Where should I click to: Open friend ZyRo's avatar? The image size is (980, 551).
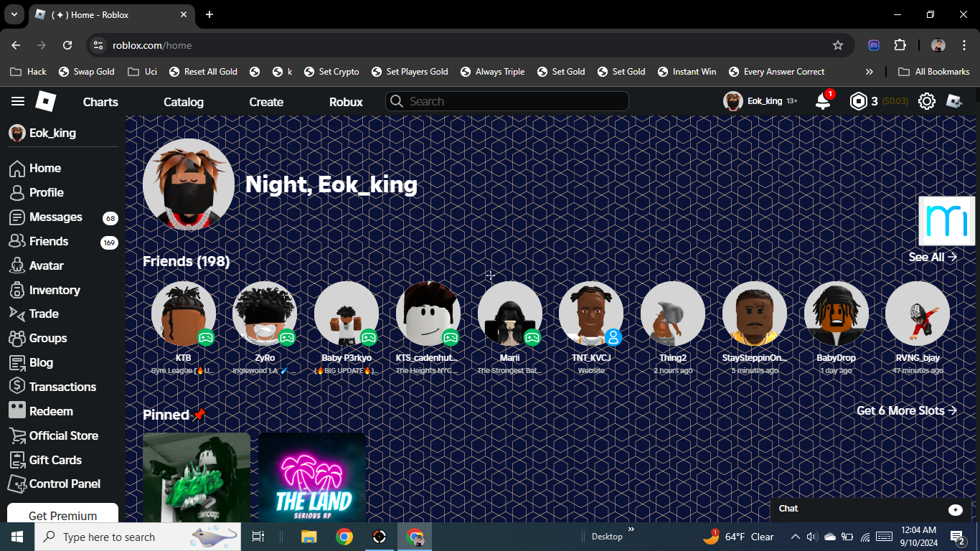pyautogui.click(x=265, y=314)
